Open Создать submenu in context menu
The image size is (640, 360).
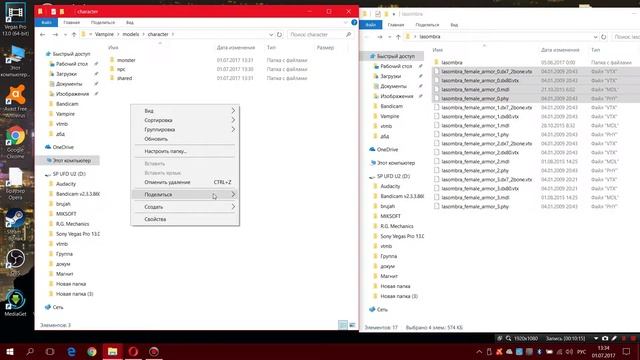point(185,207)
